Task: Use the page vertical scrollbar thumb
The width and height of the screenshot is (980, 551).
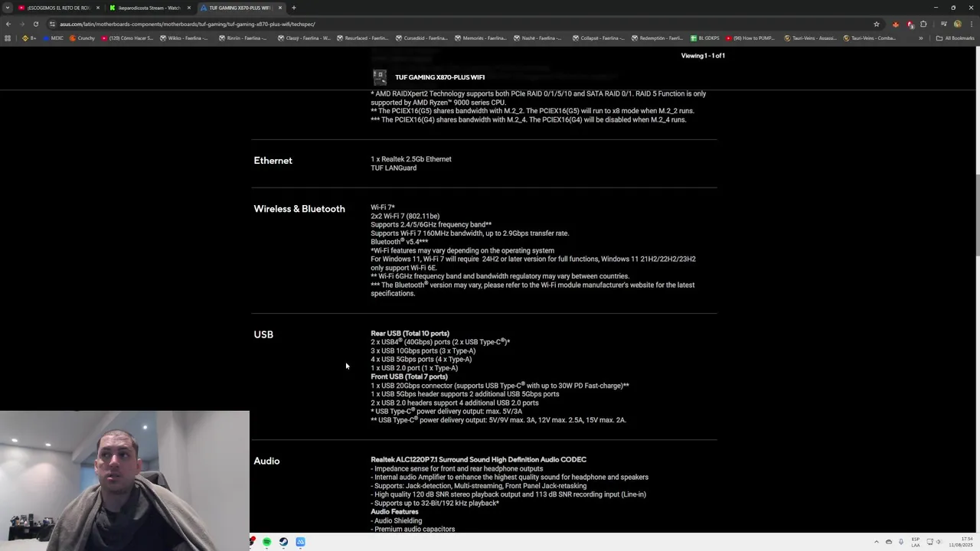Action: click(977, 216)
